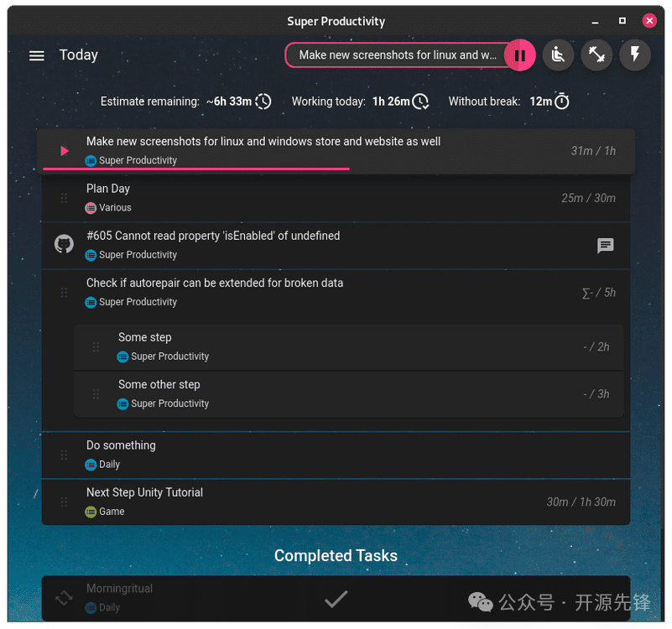Viewport: 672px width, 629px height.
Task: Click the play arrow on screenshots task
Action: 65,151
